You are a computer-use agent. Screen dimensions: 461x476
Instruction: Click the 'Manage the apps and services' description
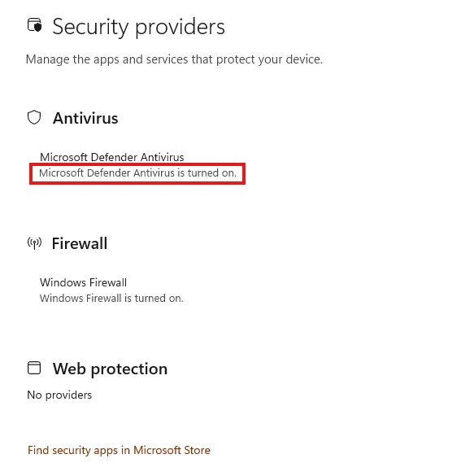pos(174,59)
